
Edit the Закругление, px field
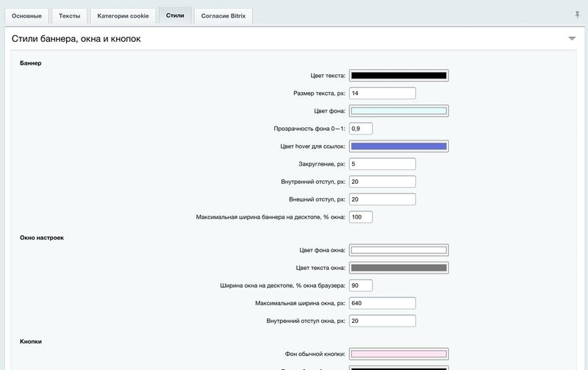[382, 164]
